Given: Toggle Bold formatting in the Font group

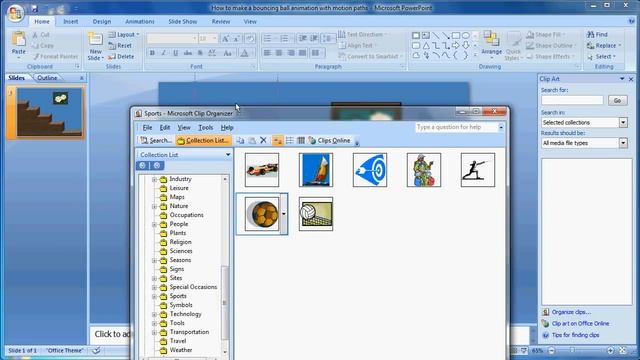Looking at the screenshot, I should point(152,53).
